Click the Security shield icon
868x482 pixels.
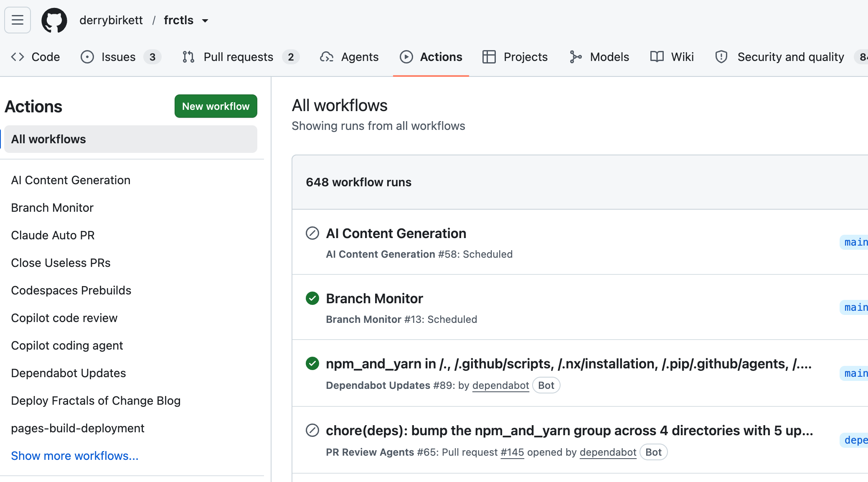pos(721,57)
